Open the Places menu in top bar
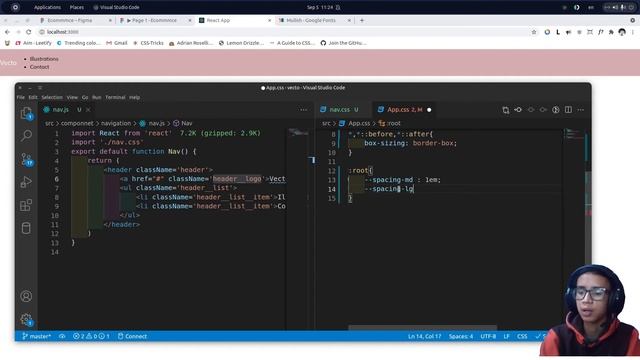640x360 pixels. [77, 7]
